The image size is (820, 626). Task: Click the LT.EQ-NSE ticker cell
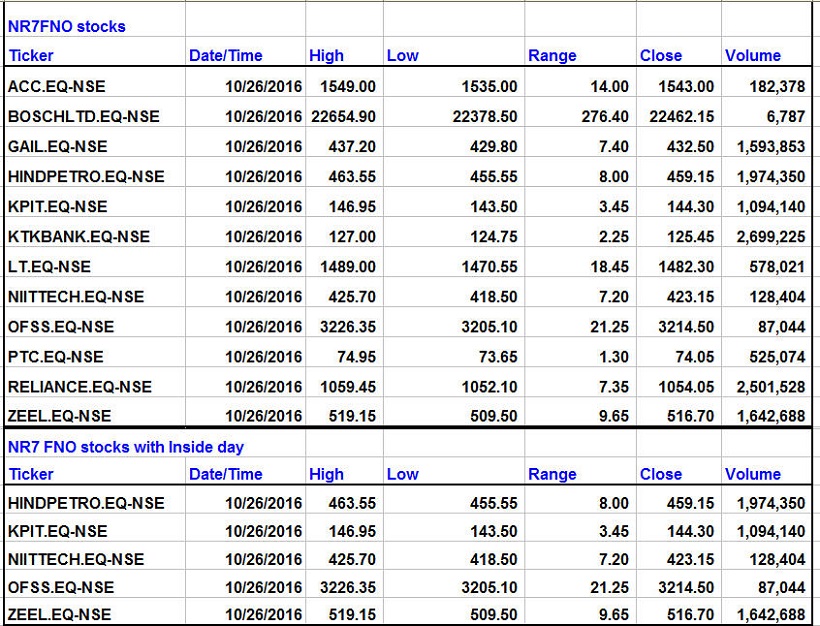click(49, 267)
